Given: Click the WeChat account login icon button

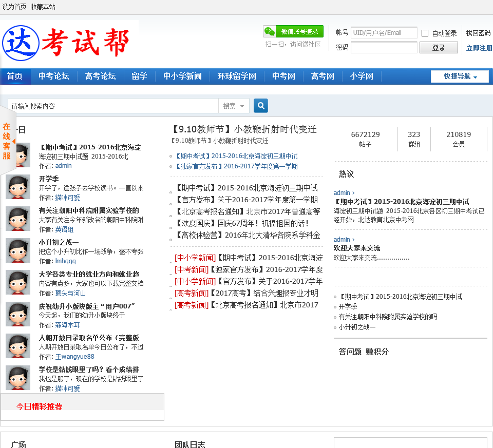Looking at the screenshot, I should pos(293,32).
